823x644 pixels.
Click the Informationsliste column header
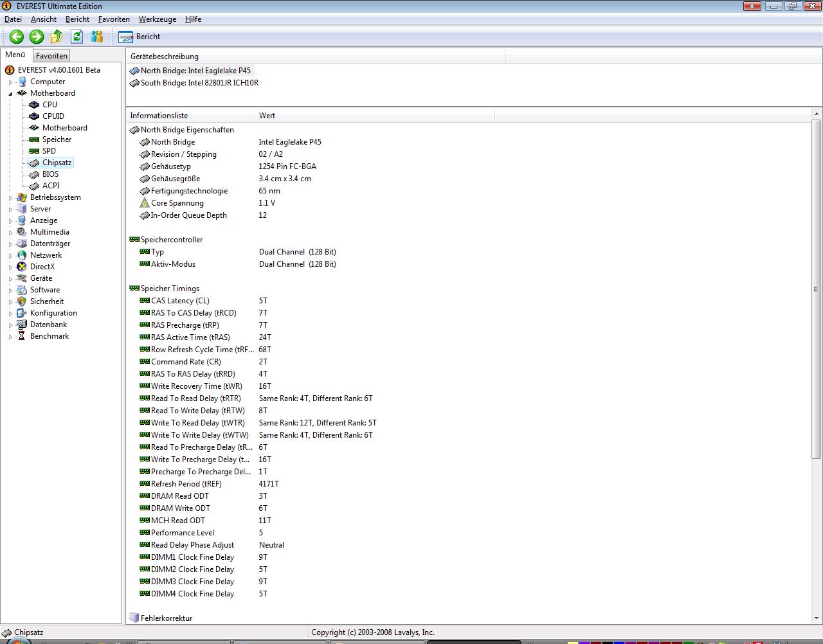click(191, 116)
